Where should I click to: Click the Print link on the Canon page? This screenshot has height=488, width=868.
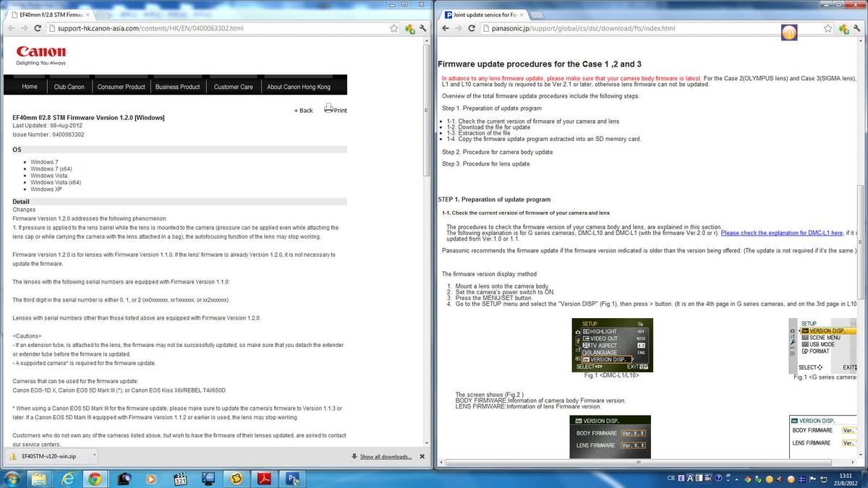click(341, 111)
